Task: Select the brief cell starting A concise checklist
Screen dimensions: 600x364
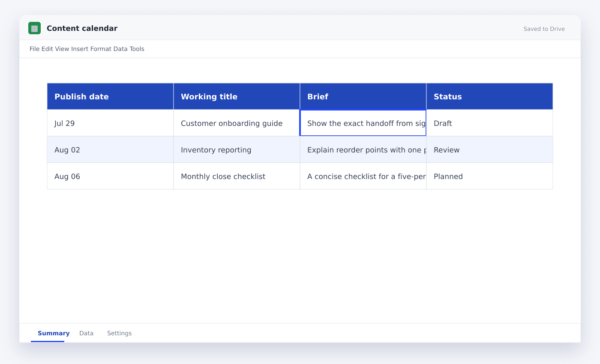Action: point(363,176)
